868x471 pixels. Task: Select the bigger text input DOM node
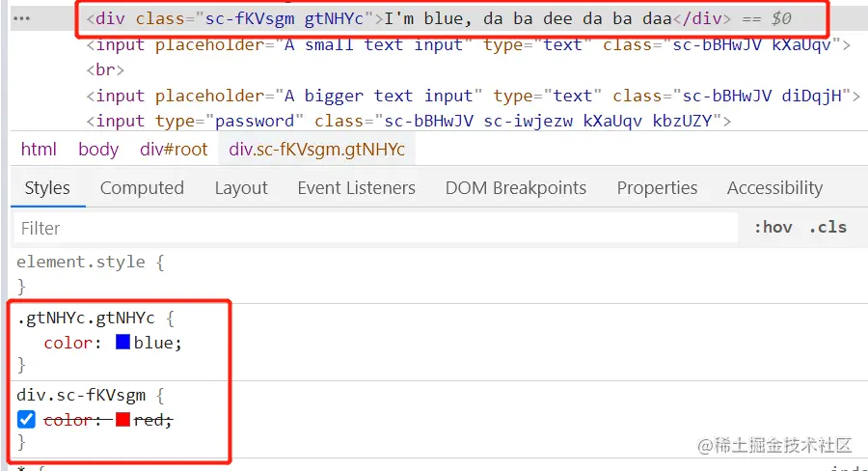(474, 96)
